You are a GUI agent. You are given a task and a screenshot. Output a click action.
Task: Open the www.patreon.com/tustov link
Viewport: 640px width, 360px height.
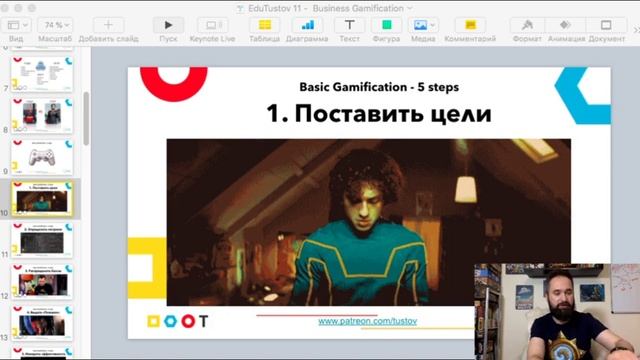click(367, 321)
